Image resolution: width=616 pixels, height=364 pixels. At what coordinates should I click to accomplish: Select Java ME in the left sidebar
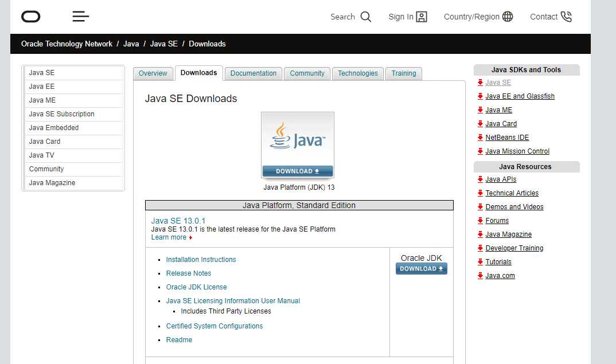point(74,100)
